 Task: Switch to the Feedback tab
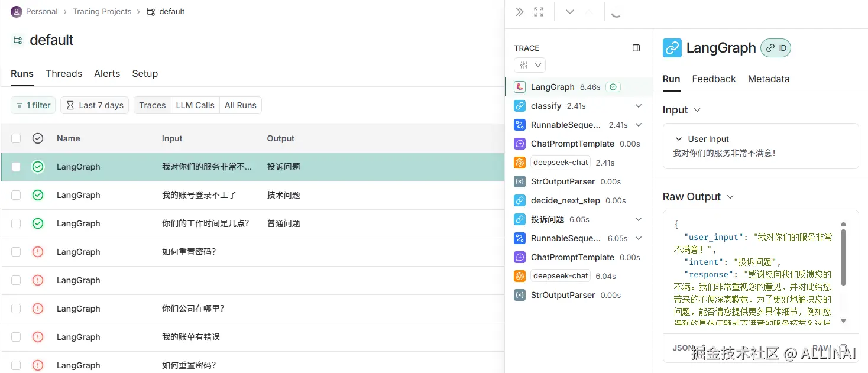714,79
